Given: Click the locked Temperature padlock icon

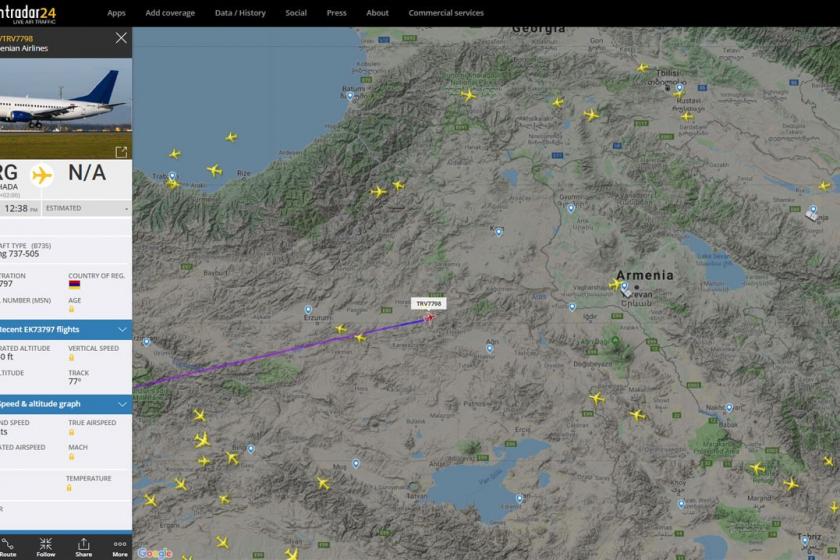Looking at the screenshot, I should coord(69,488).
